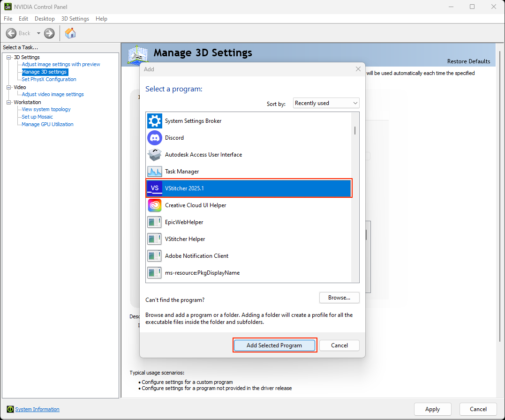Select Autodesk Access User Interface entry
This screenshot has width=505, height=420.
click(x=249, y=155)
